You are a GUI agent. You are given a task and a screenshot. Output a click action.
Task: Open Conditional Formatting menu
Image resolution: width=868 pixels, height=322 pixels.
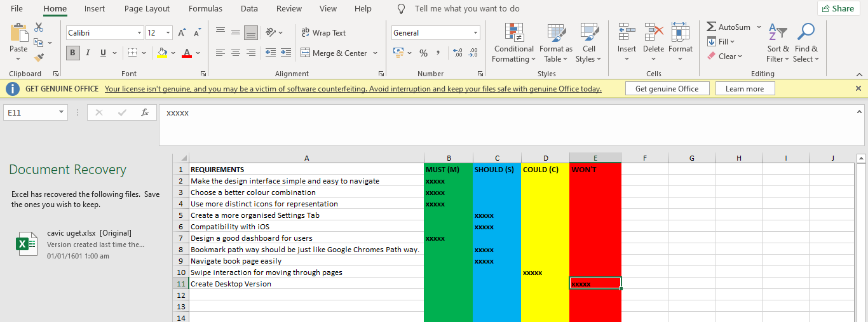[513, 43]
